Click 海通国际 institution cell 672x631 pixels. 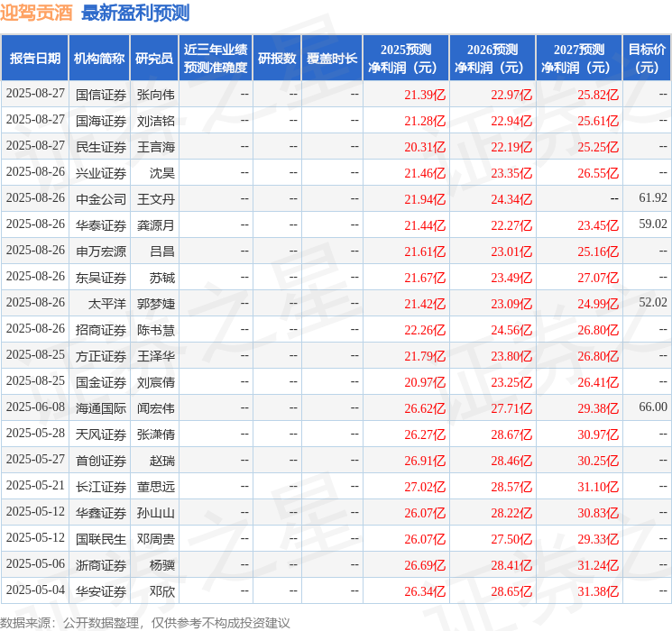[101, 408]
